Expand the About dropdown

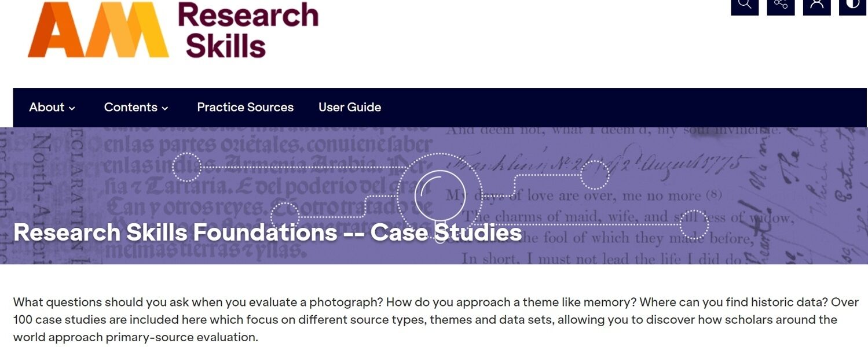coord(52,107)
